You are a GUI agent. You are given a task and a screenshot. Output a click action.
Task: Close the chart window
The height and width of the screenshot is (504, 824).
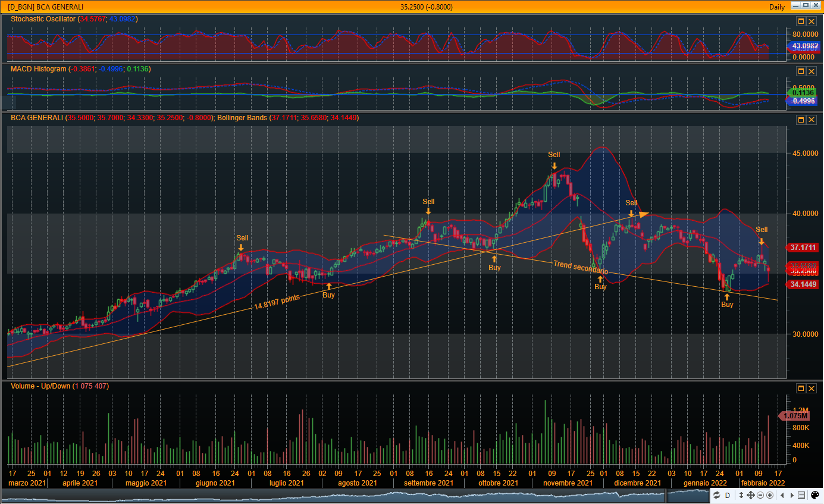(x=816, y=5)
